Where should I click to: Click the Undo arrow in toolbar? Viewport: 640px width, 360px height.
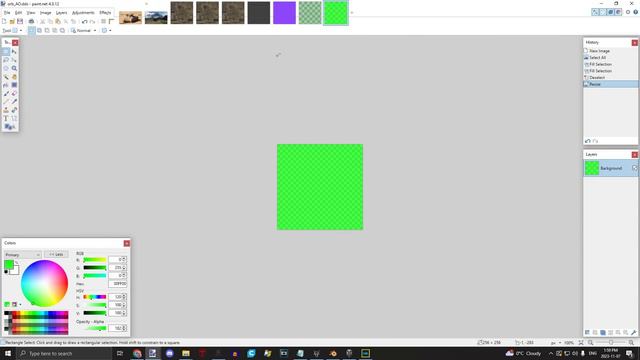(84, 21)
